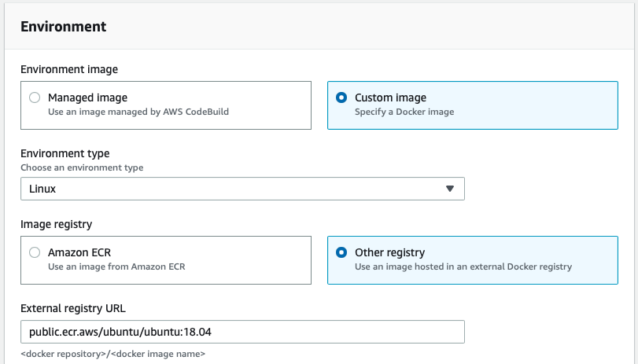The width and height of the screenshot is (638, 364).
Task: Click 'Use an image from Amazon ECR' description
Action: pos(116,267)
